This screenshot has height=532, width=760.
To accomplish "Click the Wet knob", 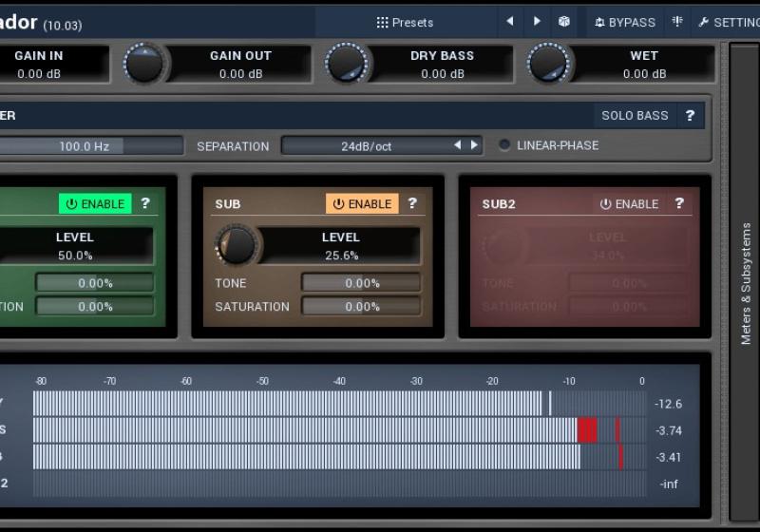I will 548,64.
